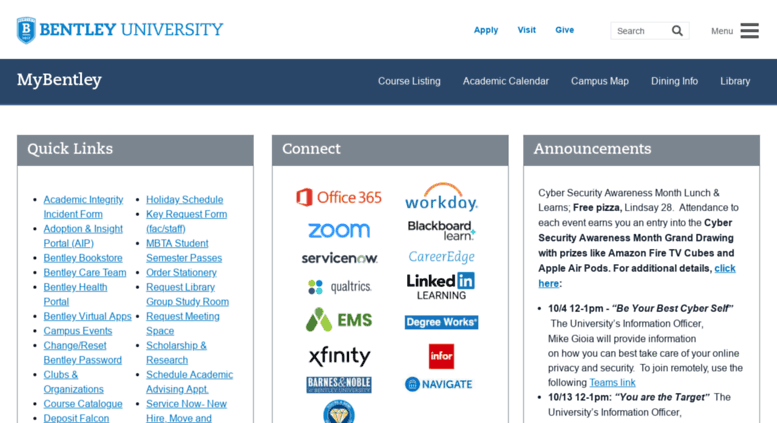Open LinkedIn Learning logo

[441, 287]
